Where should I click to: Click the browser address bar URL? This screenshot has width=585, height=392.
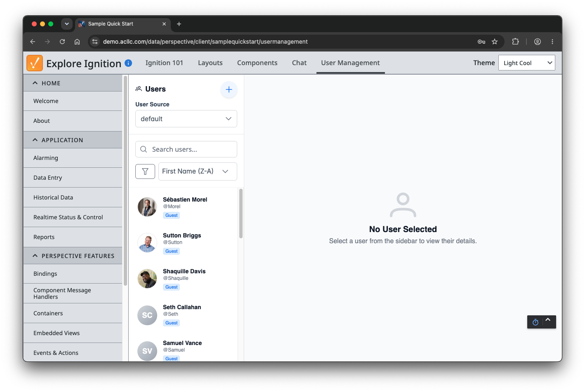[x=205, y=42]
